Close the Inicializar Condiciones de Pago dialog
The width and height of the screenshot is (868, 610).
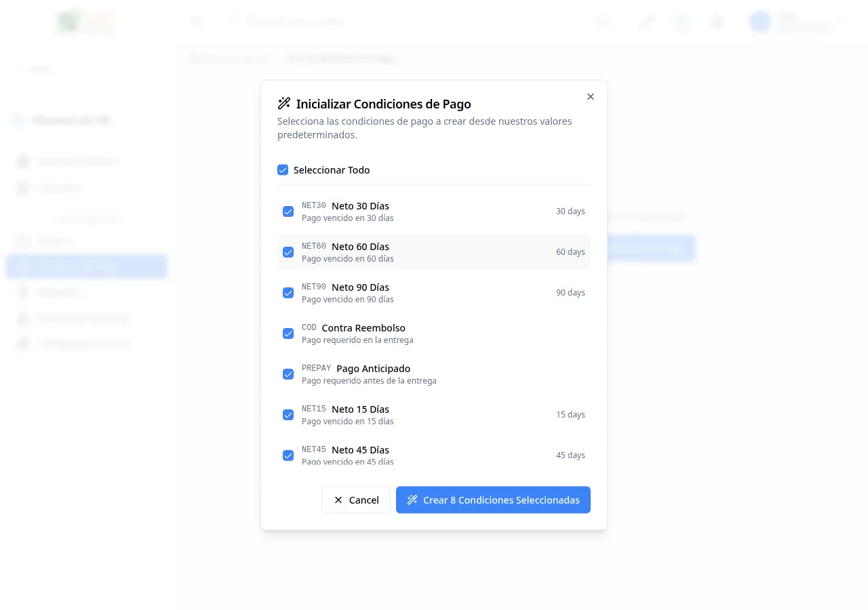pyautogui.click(x=591, y=97)
